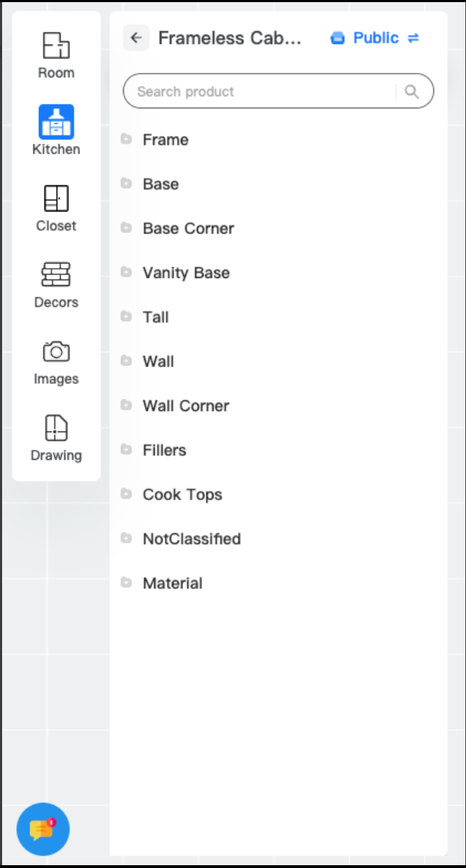Open the Cook Tops folder

(182, 494)
